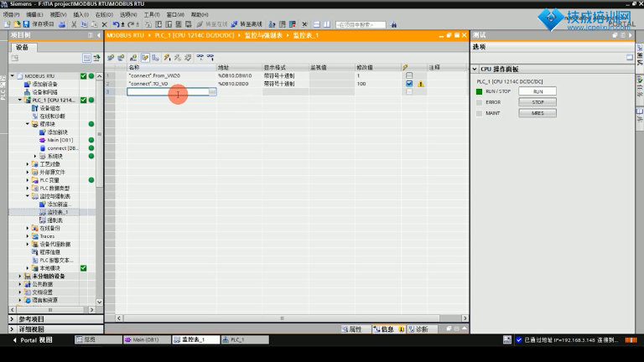Switch to Main (OB1) editor tab

pos(146,340)
